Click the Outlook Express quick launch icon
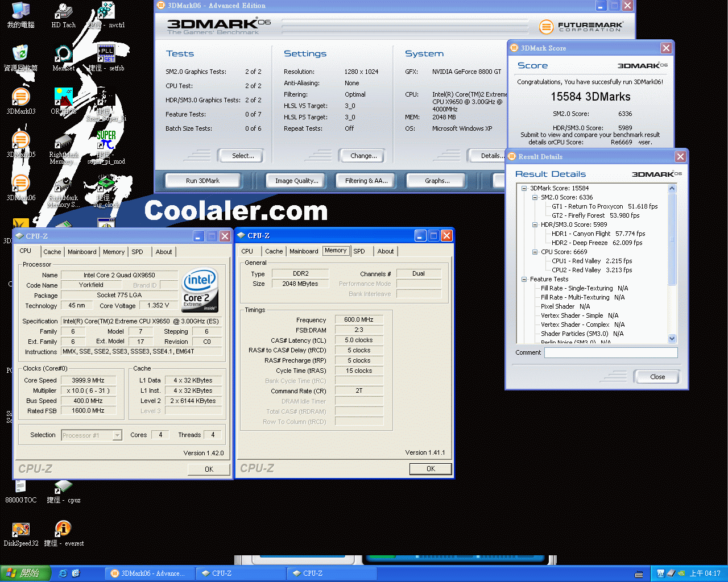The width and height of the screenshot is (728, 582). click(76, 573)
